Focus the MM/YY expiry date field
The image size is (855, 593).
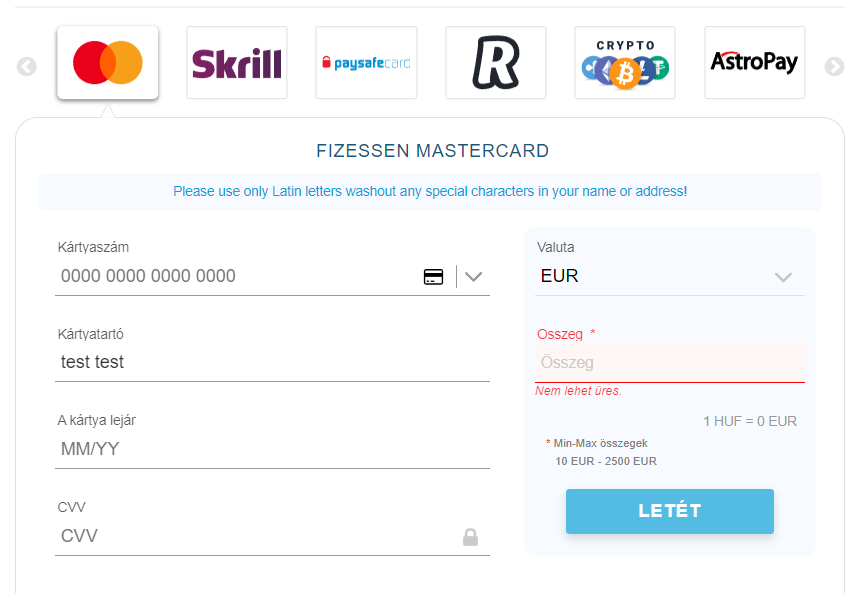(x=273, y=449)
